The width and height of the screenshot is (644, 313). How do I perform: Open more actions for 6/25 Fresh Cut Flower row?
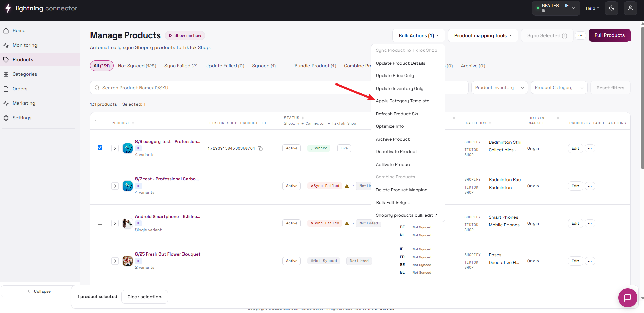tap(590, 261)
